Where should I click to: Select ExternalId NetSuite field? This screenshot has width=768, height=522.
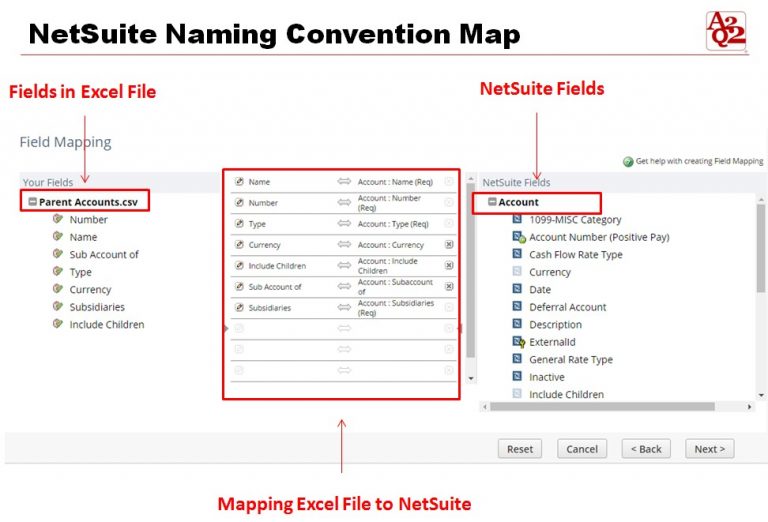pos(552,342)
